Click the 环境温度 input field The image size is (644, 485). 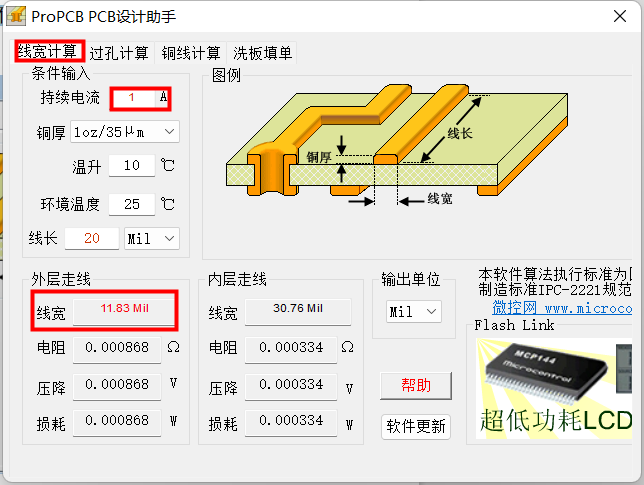(131, 204)
